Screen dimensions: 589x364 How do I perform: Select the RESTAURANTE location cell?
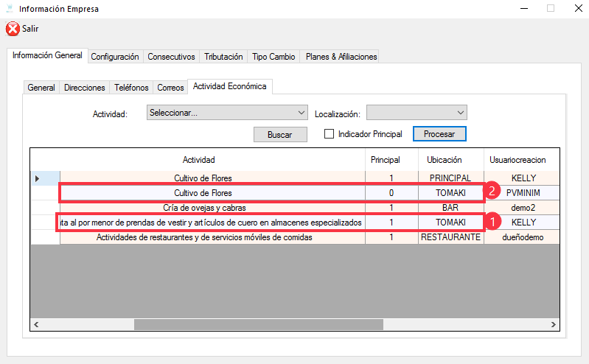(450, 237)
